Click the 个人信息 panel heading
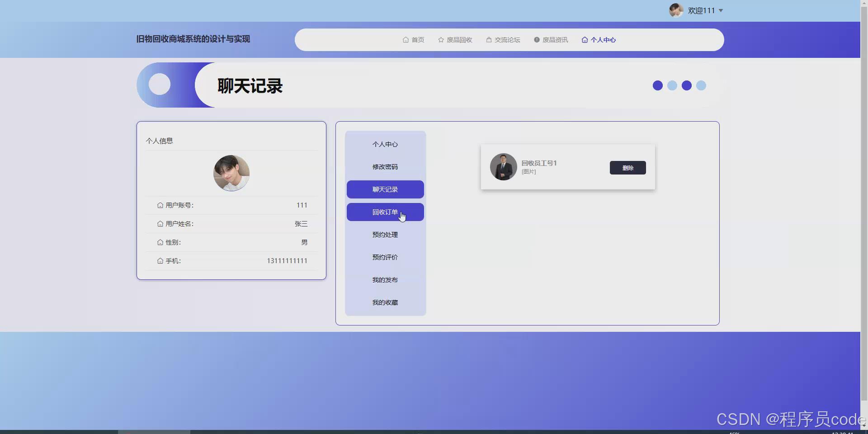Viewport: 868px width, 434px height. [x=159, y=141]
